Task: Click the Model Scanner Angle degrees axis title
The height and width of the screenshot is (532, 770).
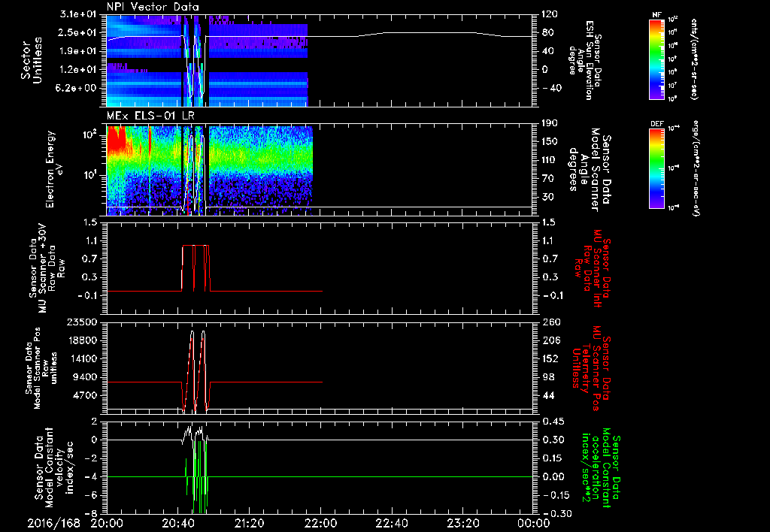Action: click(x=591, y=170)
